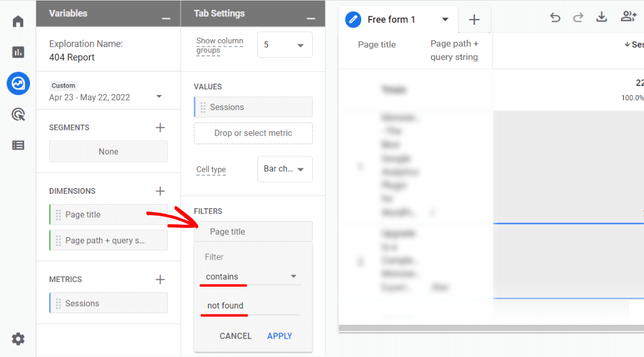This screenshot has height=357, width=644.
Task: Open the Advertising icon in sidebar
Action: (18, 114)
